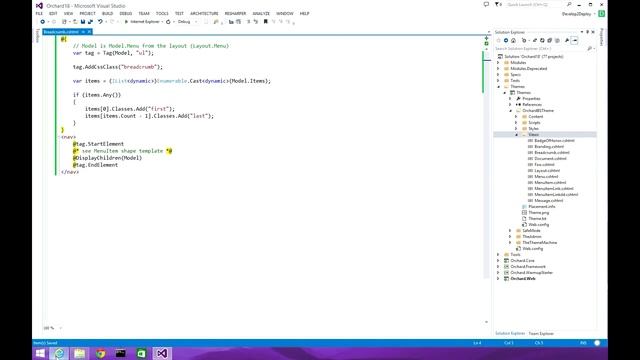This screenshot has height=360, width=640.
Task: Click the browser Refresh icon in the toolbar
Action: [x=168, y=22]
